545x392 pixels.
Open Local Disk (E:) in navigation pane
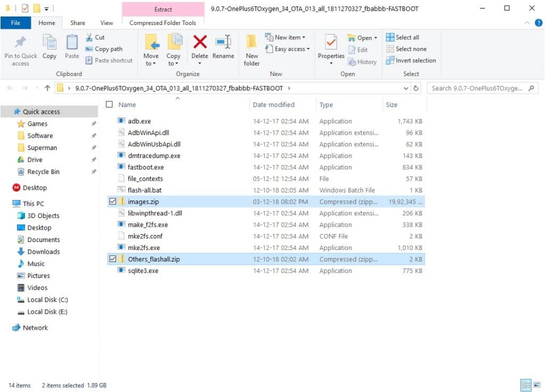click(x=47, y=312)
